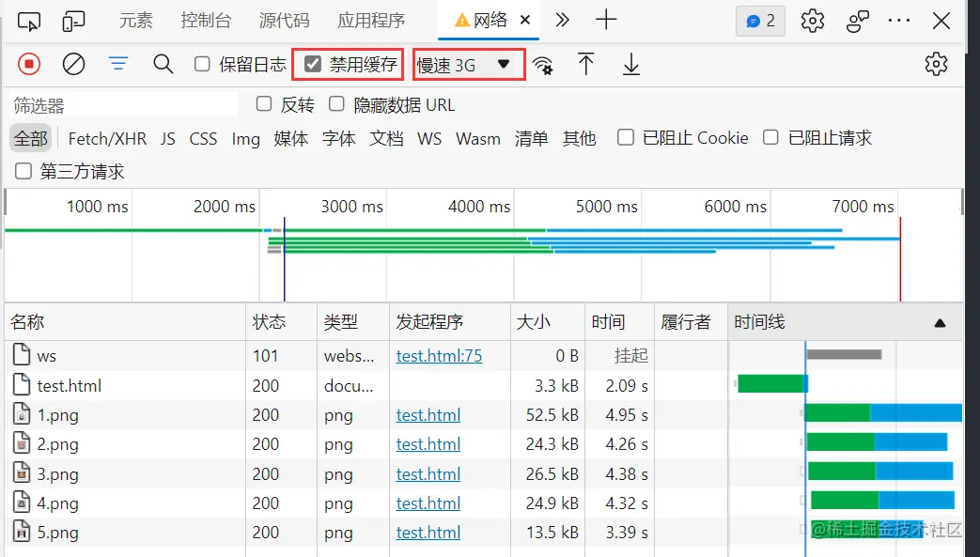Filter by 其他 requests
Viewport: 980px width, 557px height.
click(580, 138)
